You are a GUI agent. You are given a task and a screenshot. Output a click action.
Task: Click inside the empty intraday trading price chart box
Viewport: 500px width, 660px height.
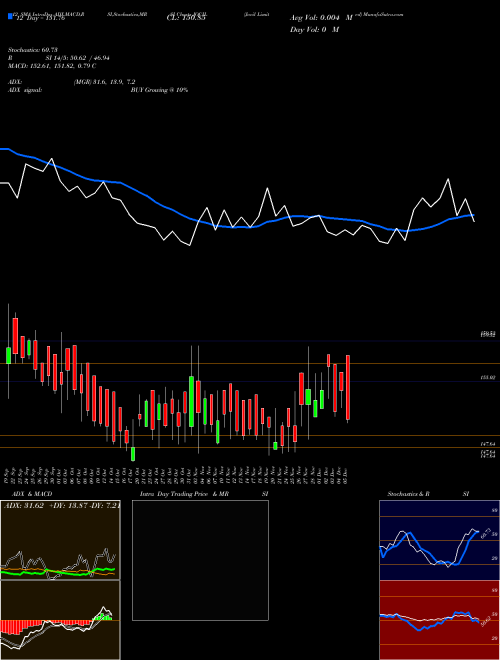click(x=200, y=560)
